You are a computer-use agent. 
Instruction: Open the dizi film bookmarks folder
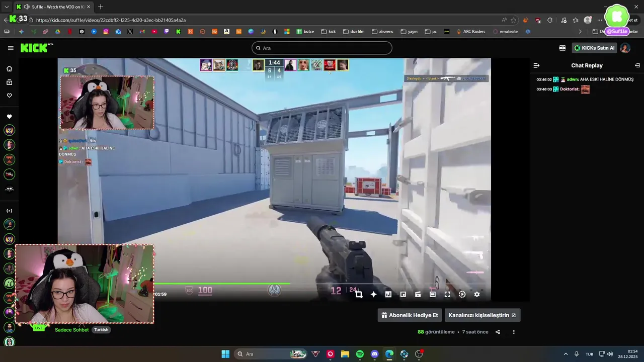[x=354, y=31]
